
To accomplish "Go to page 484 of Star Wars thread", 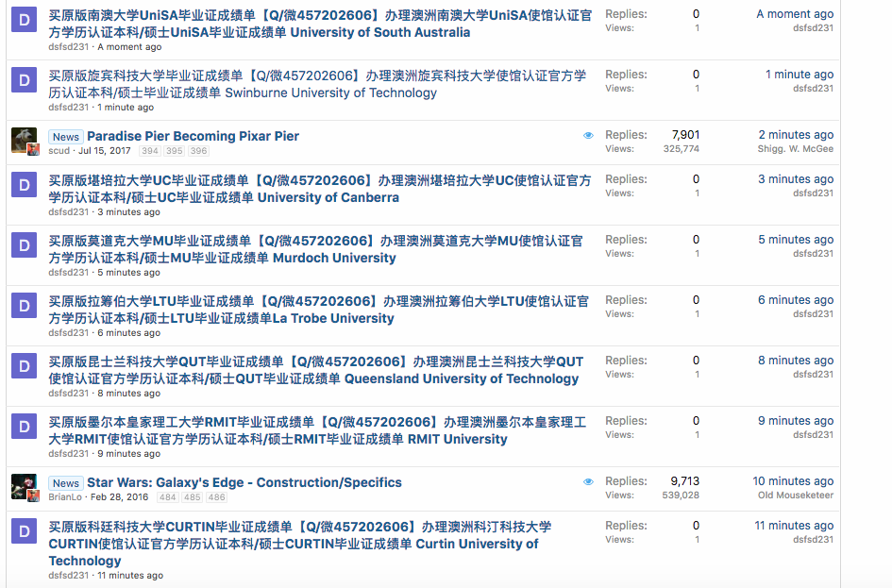I will coord(168,497).
